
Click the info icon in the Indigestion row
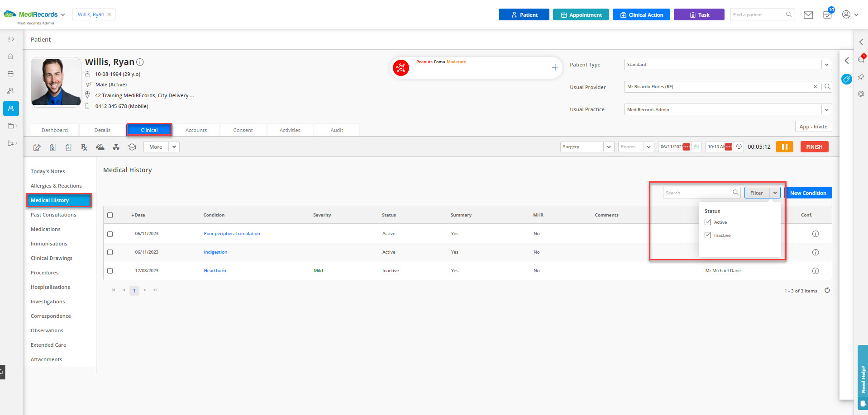tap(816, 252)
